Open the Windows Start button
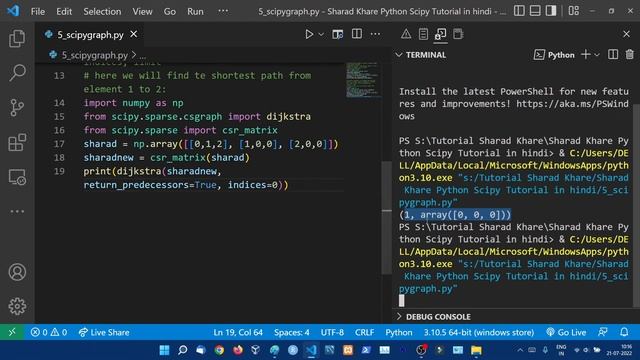The height and width of the screenshot is (360, 640). click(x=164, y=350)
